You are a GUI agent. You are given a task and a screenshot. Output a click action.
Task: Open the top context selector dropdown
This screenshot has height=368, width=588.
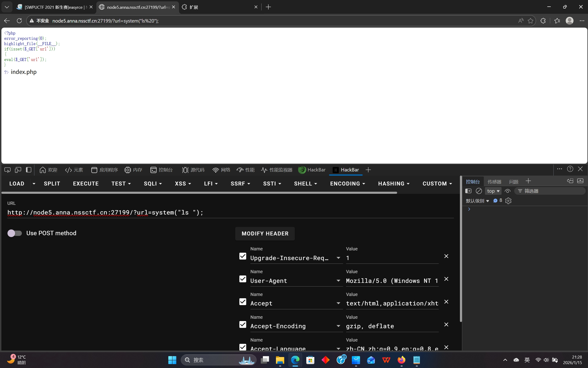(x=493, y=191)
